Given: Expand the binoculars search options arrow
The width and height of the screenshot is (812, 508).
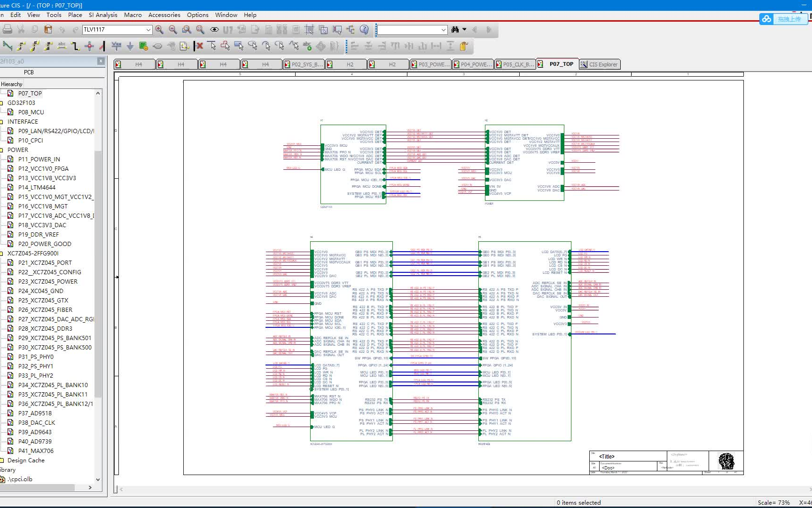Looking at the screenshot, I should point(464,29).
